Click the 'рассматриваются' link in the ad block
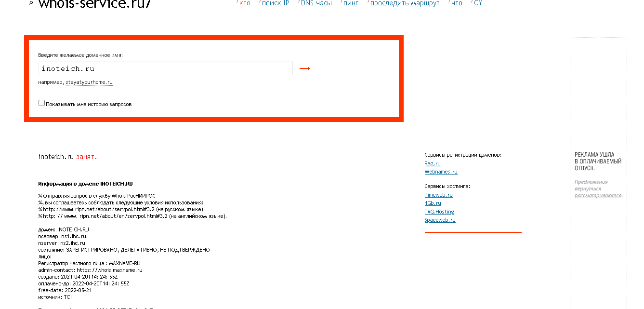The image size is (644, 309). point(597,197)
